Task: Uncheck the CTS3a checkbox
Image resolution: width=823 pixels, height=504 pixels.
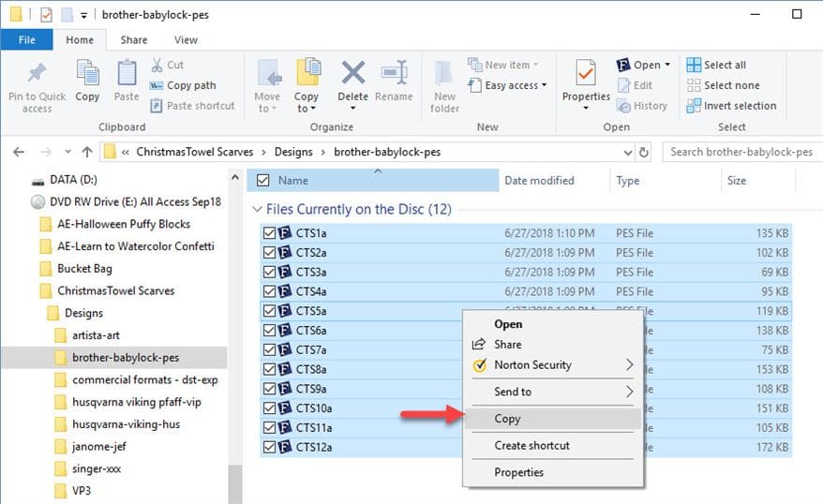Action: tap(269, 272)
